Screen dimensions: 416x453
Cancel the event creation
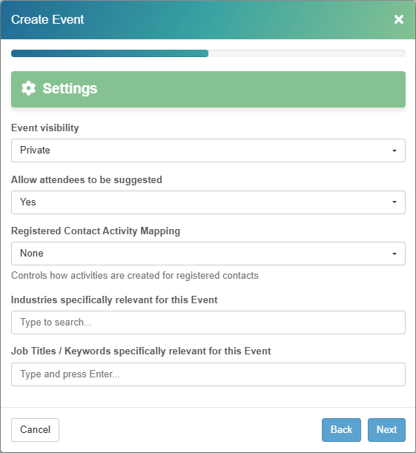click(x=35, y=430)
